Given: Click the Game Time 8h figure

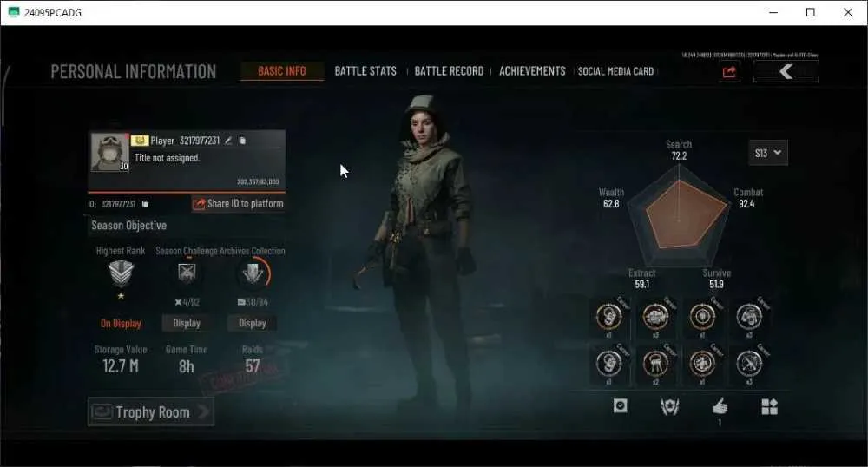Looking at the screenshot, I should click(187, 366).
